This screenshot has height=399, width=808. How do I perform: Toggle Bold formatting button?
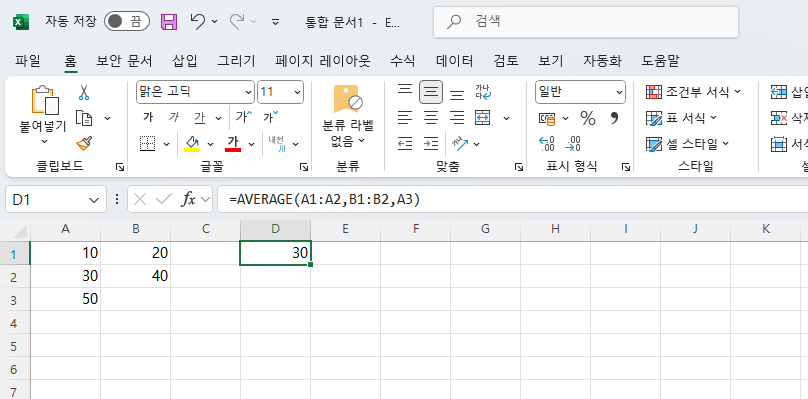(148, 118)
